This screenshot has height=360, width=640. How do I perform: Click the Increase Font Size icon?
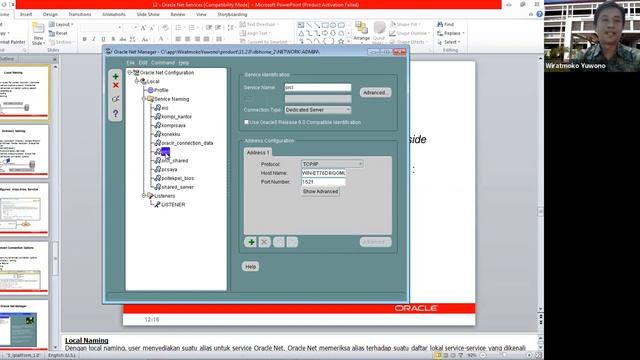(x=143, y=27)
